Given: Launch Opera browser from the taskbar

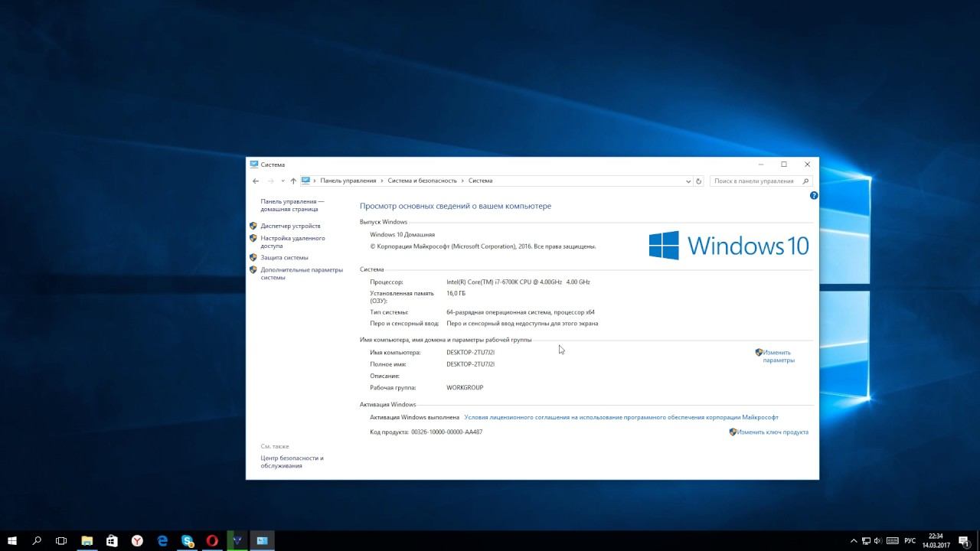Looking at the screenshot, I should point(212,540).
